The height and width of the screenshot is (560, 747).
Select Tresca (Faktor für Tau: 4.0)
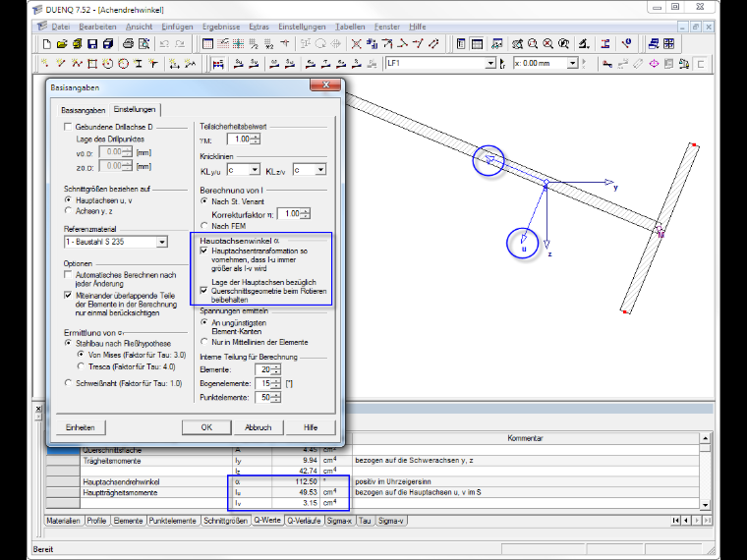coord(81,366)
